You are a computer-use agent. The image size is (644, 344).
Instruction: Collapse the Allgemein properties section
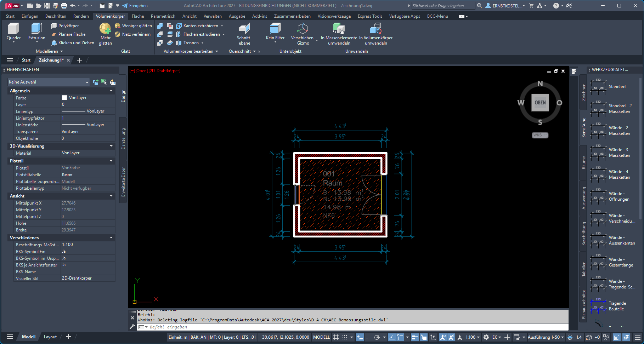111,91
